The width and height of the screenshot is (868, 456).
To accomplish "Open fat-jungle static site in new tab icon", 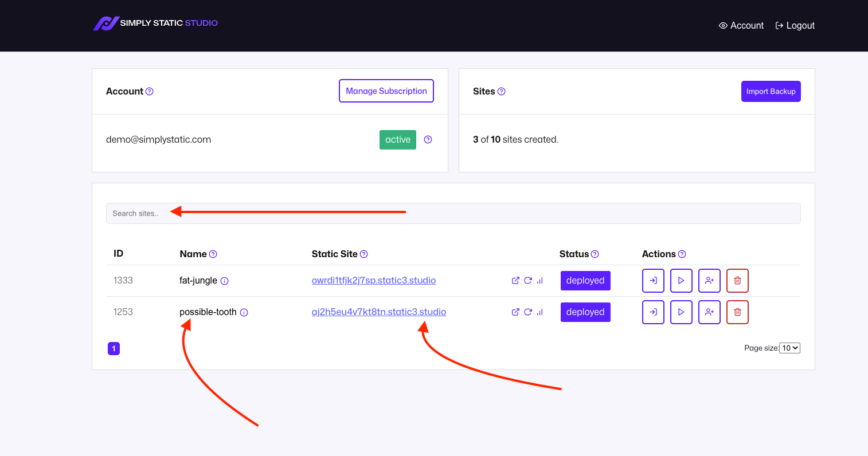I will (x=515, y=281).
